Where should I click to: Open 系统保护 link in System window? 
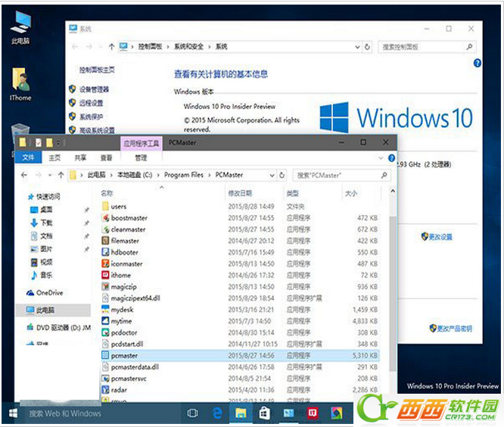click(x=91, y=117)
